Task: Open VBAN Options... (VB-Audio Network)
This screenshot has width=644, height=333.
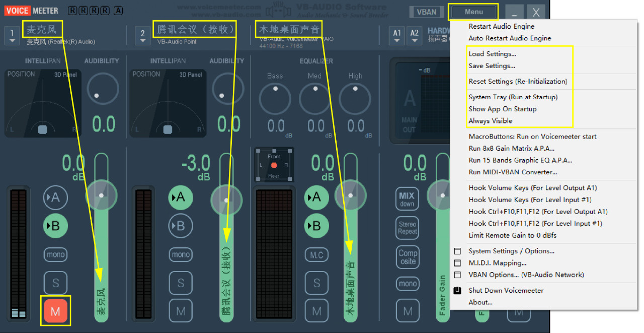Action: [x=526, y=275]
